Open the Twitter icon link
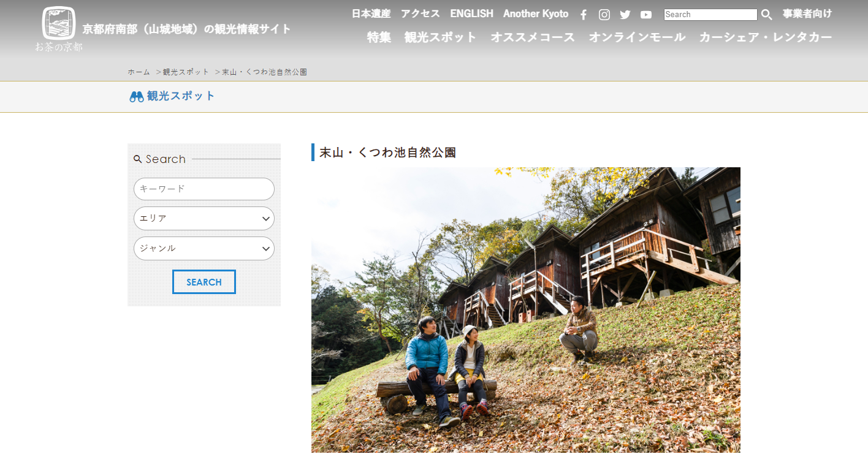868x454 pixels. 625,15
